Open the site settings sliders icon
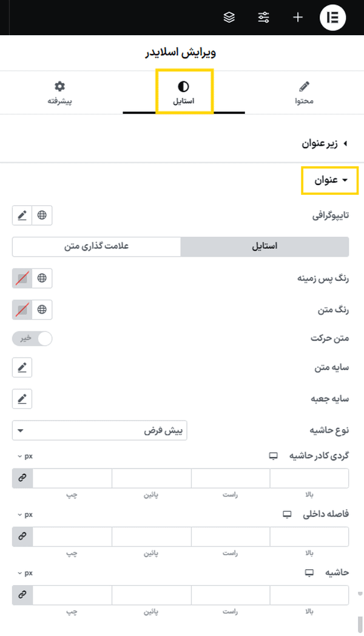364x636 pixels. click(x=263, y=17)
